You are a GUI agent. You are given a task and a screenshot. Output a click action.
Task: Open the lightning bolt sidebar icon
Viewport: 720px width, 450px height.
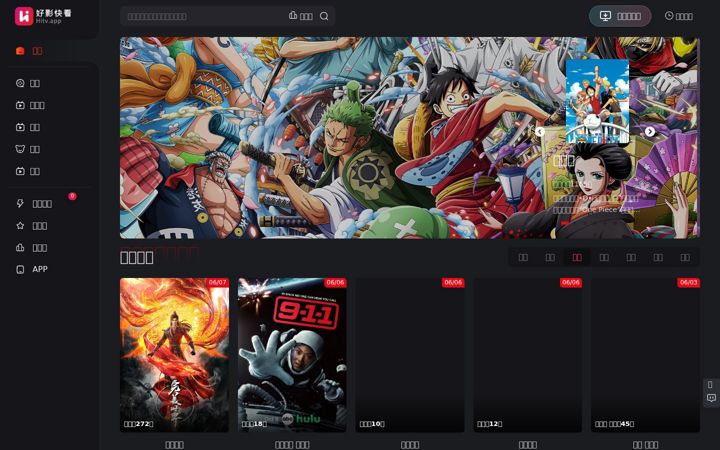(x=20, y=203)
